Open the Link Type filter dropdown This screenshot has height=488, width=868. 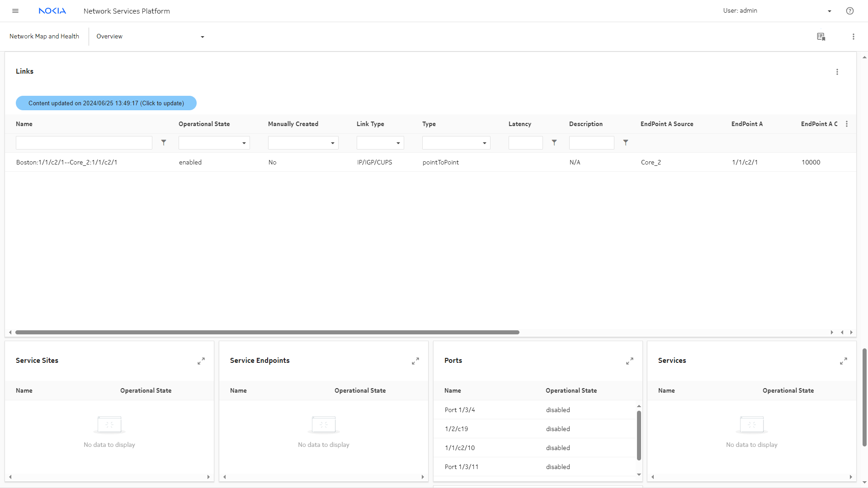pos(380,143)
